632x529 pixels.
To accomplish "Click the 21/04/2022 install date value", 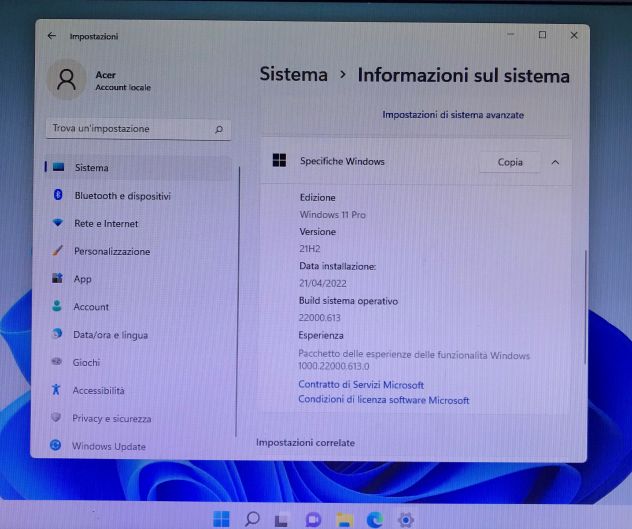I will click(322, 283).
